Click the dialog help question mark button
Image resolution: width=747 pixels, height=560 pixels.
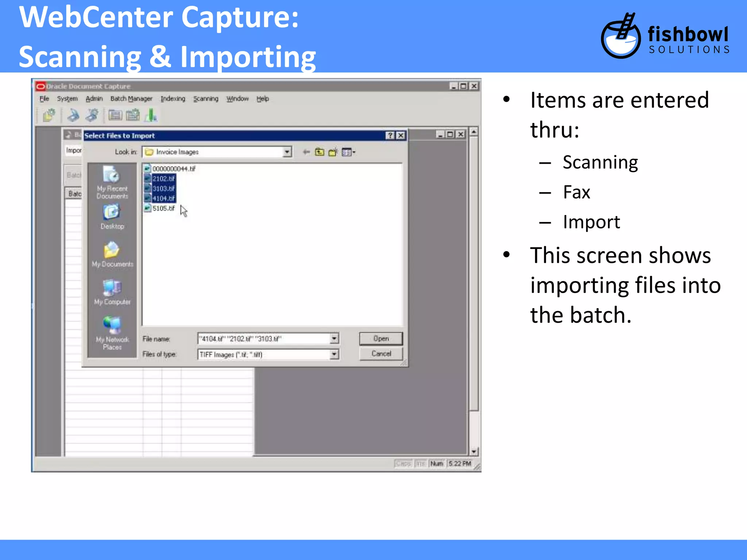[x=390, y=136]
